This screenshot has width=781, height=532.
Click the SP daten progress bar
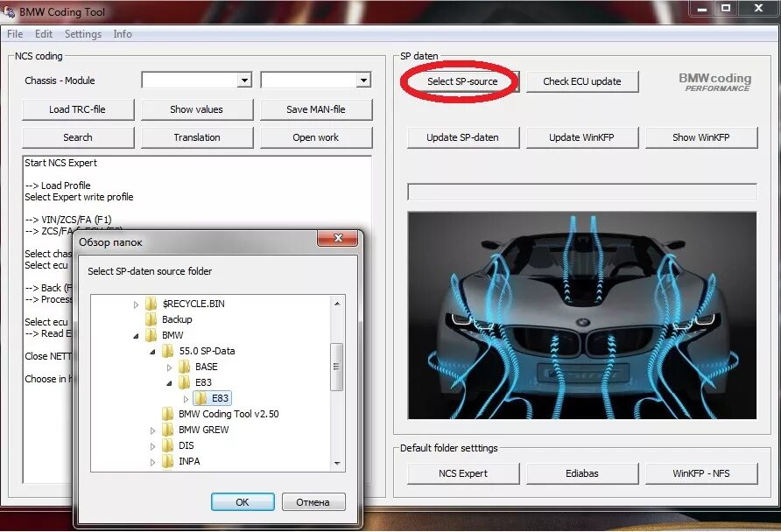tap(582, 192)
